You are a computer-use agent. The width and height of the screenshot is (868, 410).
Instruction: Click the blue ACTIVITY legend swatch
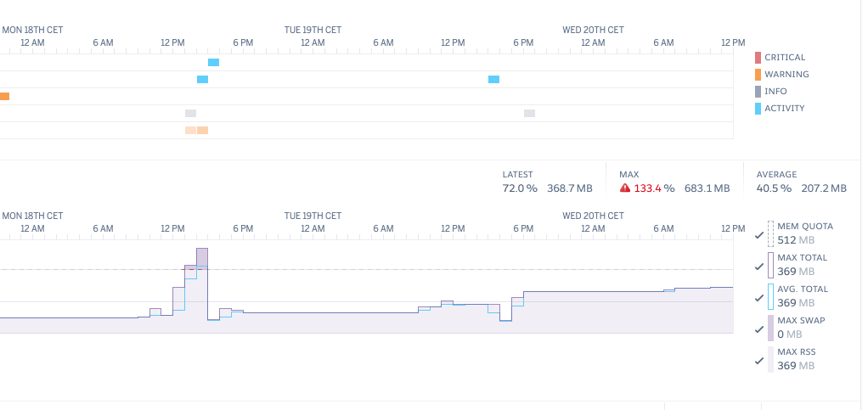point(758,109)
